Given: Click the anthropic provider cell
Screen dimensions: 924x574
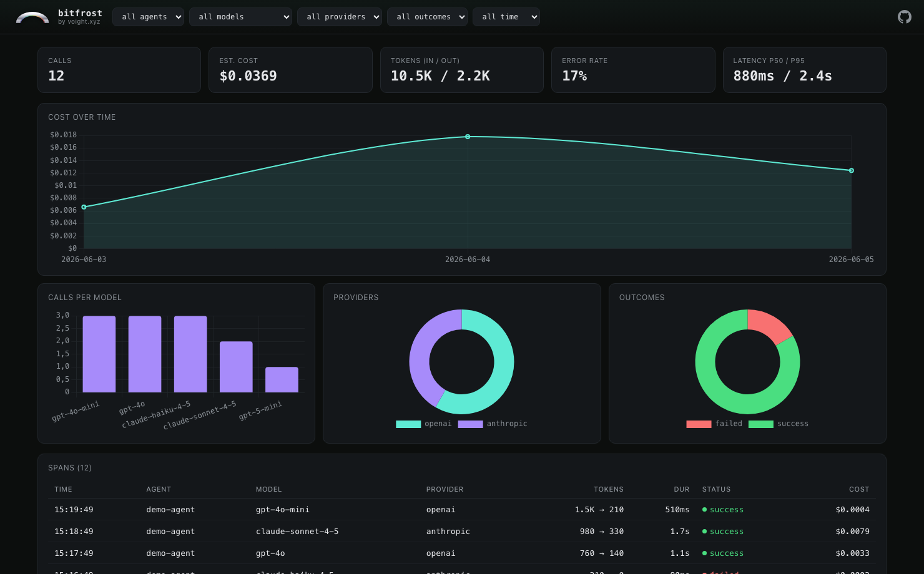Looking at the screenshot, I should (448, 532).
